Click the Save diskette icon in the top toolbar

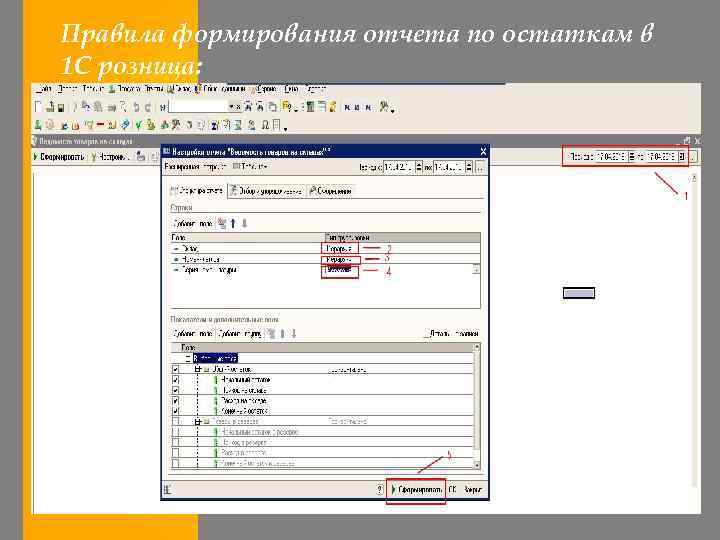click(60, 108)
